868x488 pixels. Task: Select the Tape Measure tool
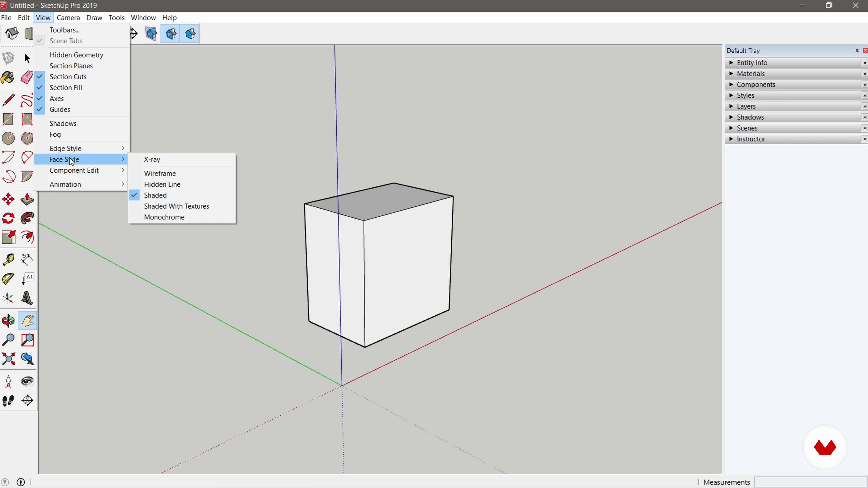coord(8,259)
